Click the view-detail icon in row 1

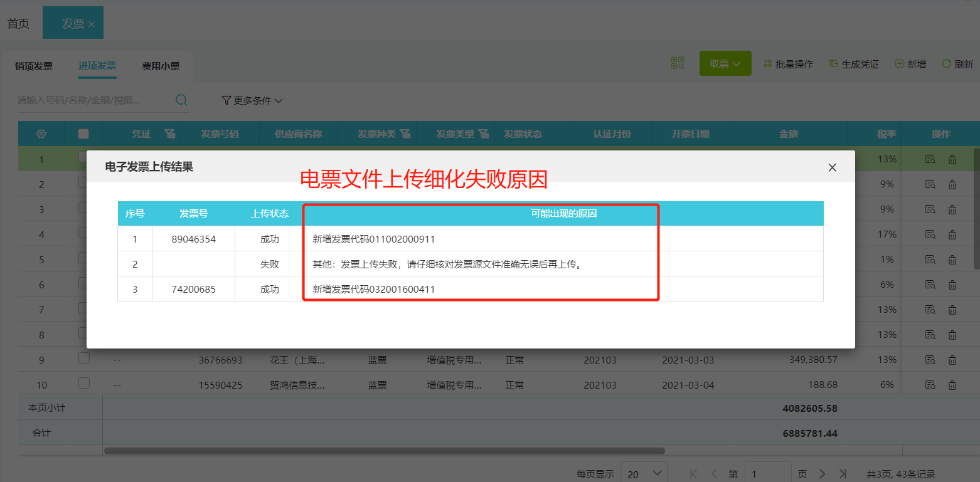(930, 159)
